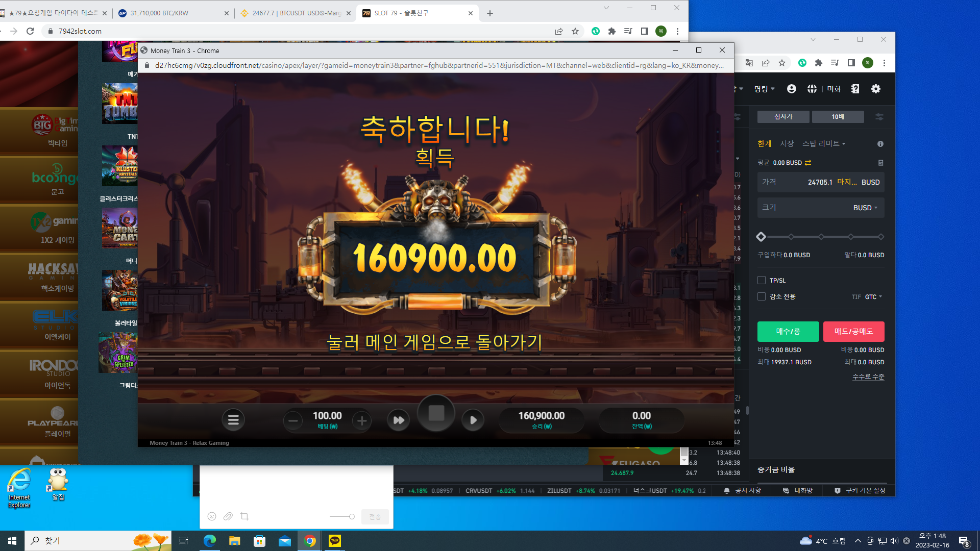
Task: Open the 10x leverage selector
Action: click(x=838, y=117)
